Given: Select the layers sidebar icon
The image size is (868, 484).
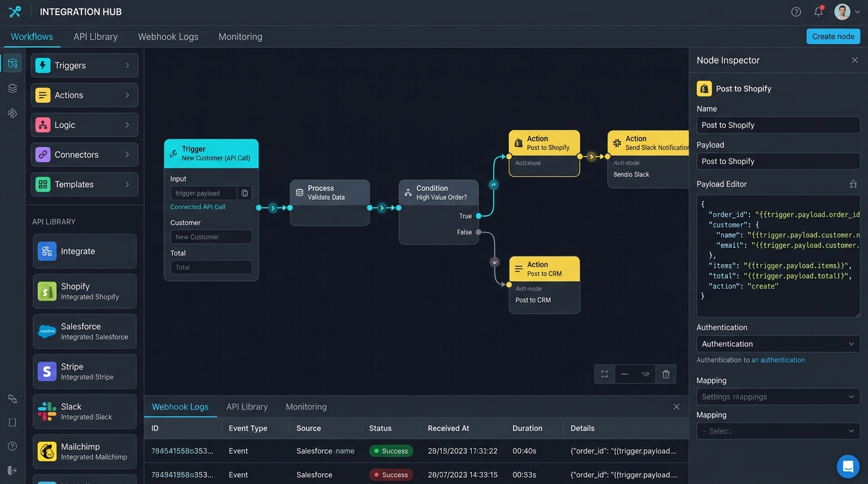Looking at the screenshot, I should pyautogui.click(x=13, y=88).
